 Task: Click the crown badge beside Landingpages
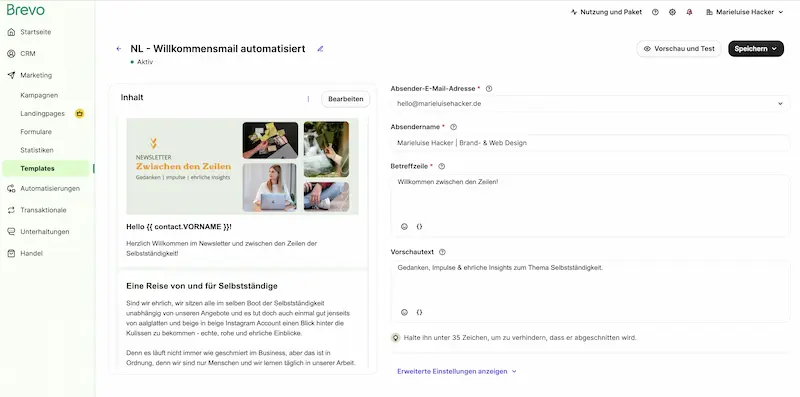79,113
